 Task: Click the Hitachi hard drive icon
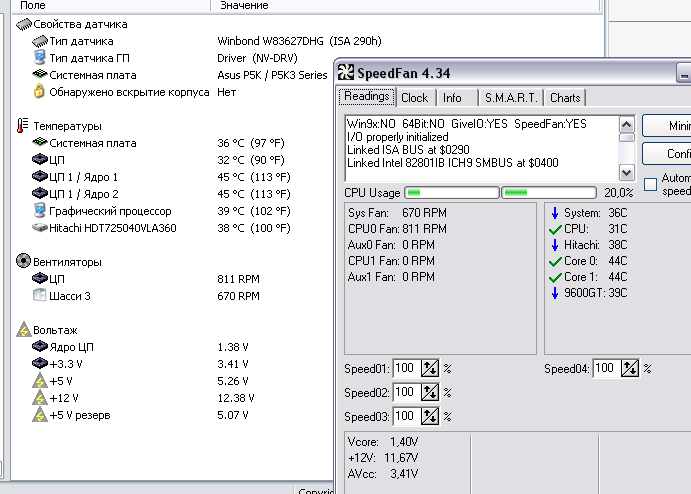[40, 227]
